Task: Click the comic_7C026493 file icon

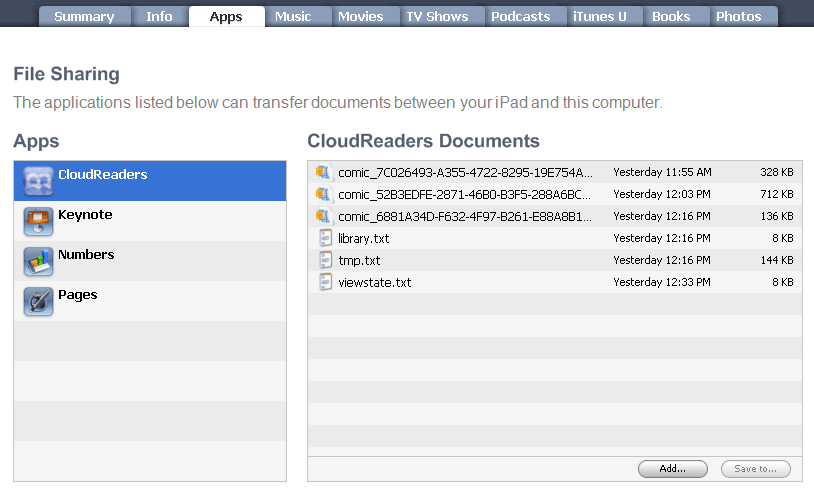Action: (x=323, y=172)
